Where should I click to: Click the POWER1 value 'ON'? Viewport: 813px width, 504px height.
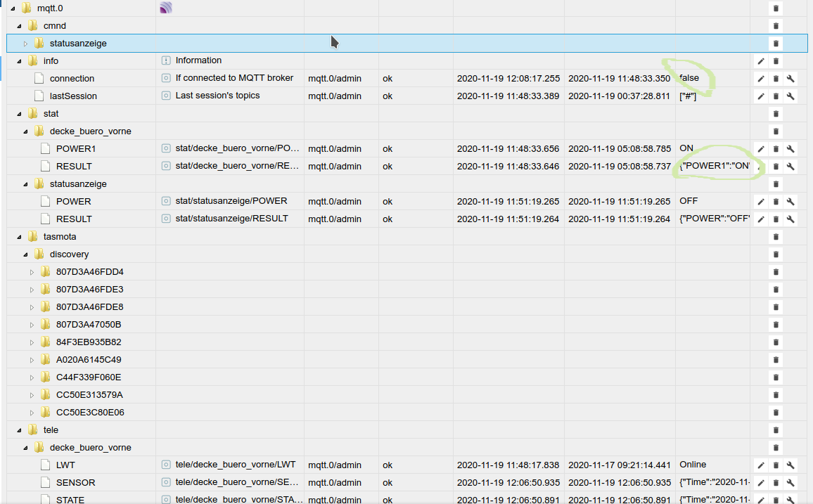pyautogui.click(x=686, y=148)
